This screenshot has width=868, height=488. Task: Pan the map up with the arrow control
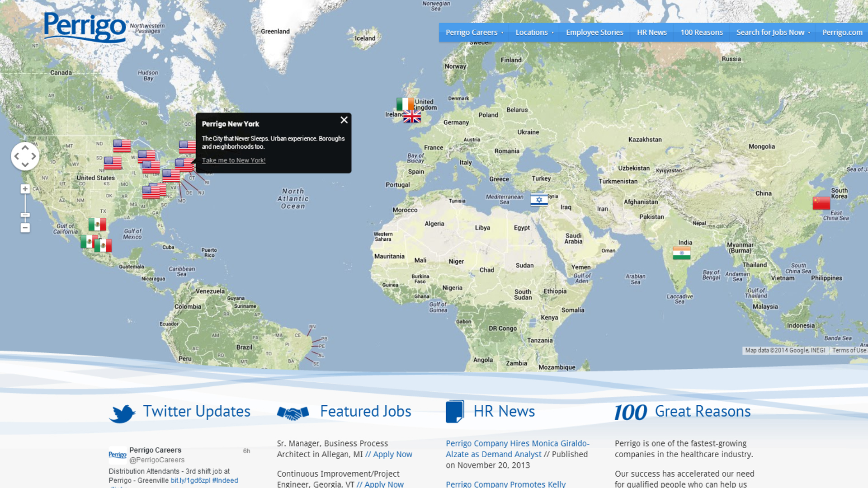25,147
